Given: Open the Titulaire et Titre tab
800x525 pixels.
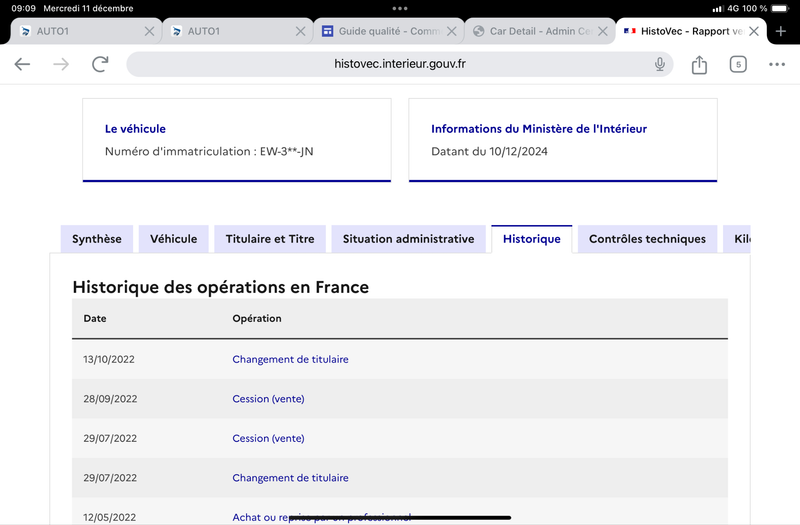Looking at the screenshot, I should [270, 239].
